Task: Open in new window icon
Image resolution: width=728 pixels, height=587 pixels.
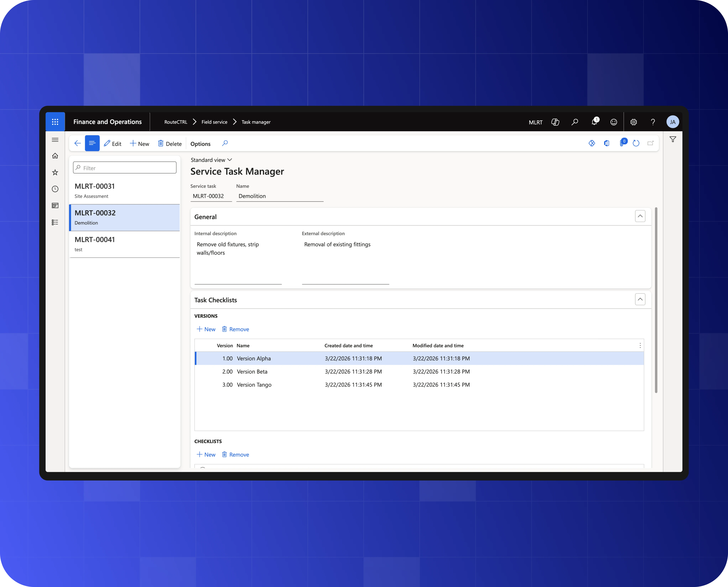Action: [x=651, y=143]
